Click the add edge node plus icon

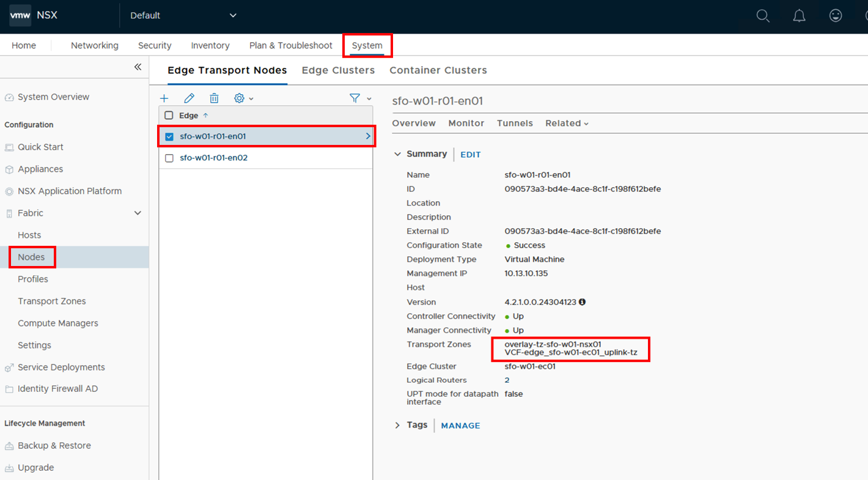(164, 98)
